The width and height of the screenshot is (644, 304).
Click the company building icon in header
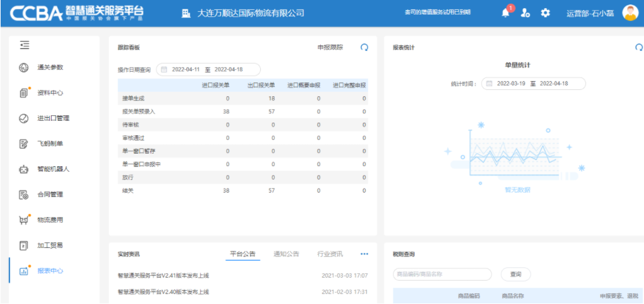[186, 13]
